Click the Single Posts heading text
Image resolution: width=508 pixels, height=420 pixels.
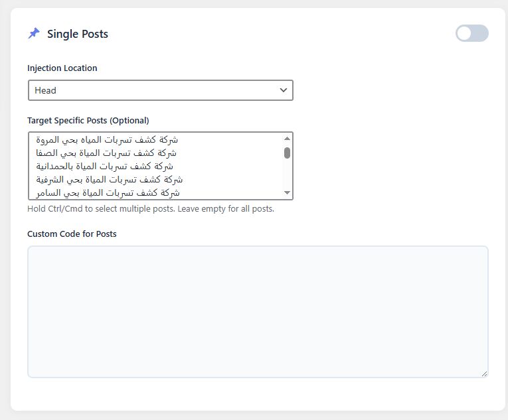(x=77, y=34)
